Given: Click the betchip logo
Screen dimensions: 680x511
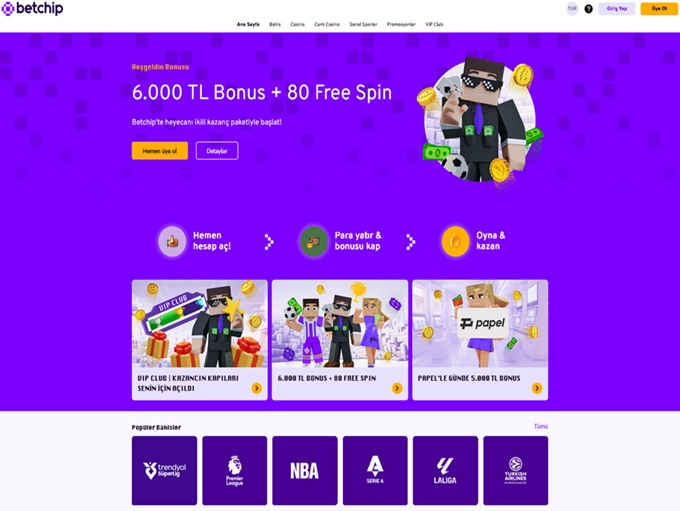Looking at the screenshot, I should coord(33,9).
